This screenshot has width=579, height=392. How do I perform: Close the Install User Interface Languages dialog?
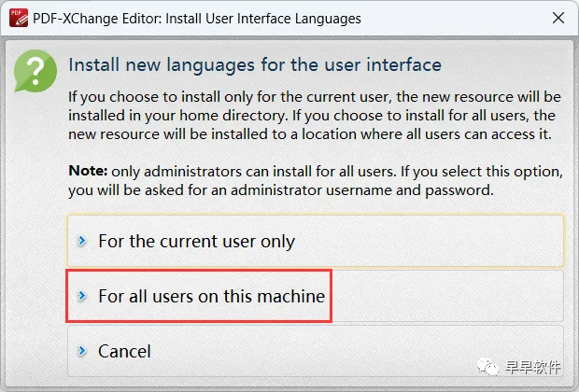pos(558,18)
